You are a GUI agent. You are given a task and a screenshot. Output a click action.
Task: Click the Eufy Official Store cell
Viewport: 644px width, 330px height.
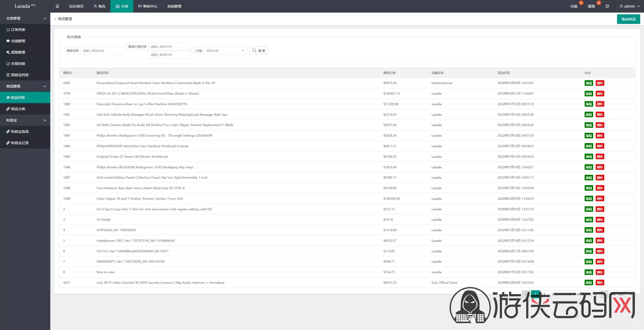(444, 283)
